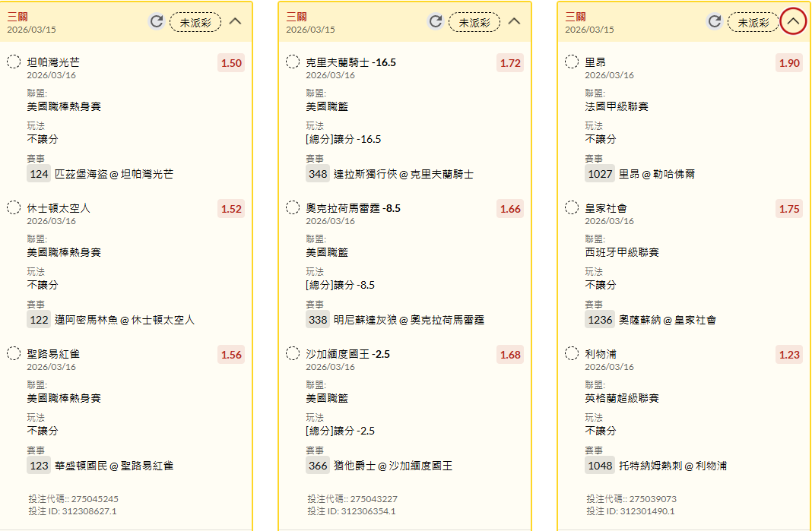
Task: Collapse the middle bet card with chevron
Action: (515, 21)
